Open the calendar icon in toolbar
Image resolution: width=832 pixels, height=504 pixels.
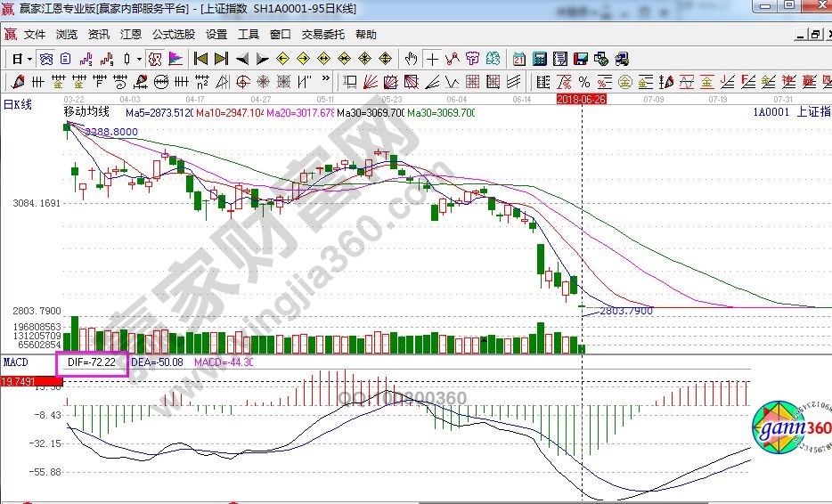pyautogui.click(x=519, y=59)
